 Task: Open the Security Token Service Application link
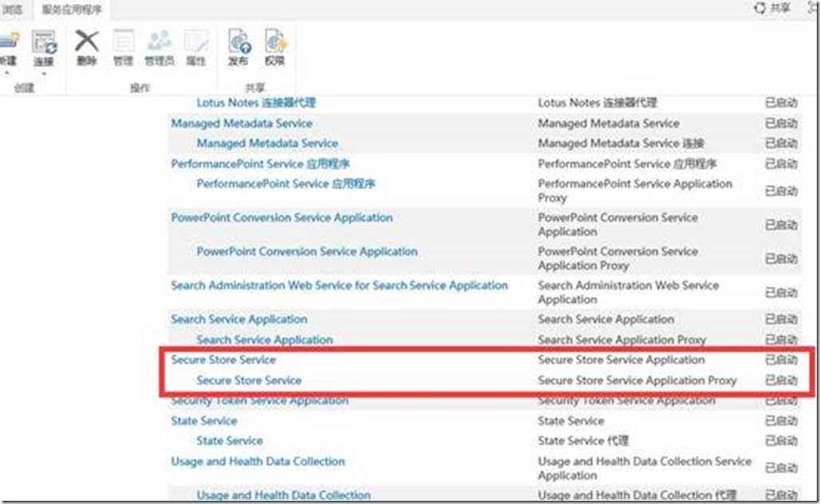[x=259, y=400]
